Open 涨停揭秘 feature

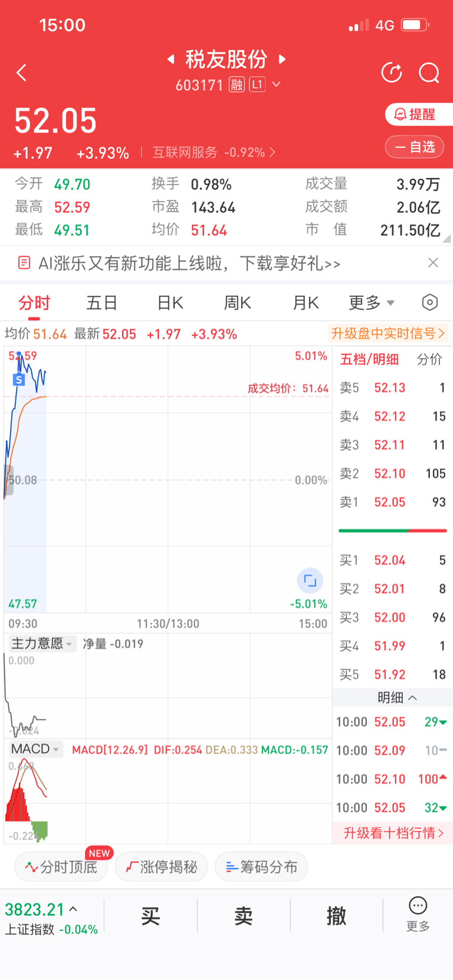pos(162,867)
